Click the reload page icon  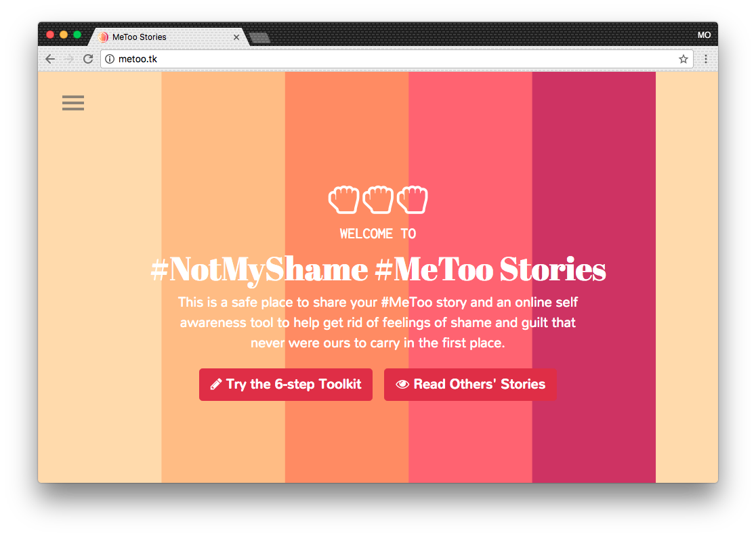point(88,59)
